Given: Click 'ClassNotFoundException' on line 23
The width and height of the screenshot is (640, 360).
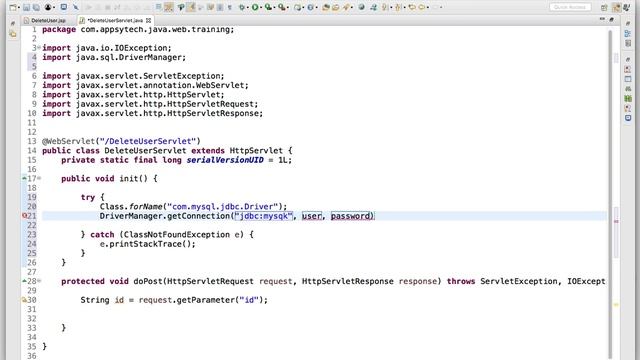Looking at the screenshot, I should 176,235.
